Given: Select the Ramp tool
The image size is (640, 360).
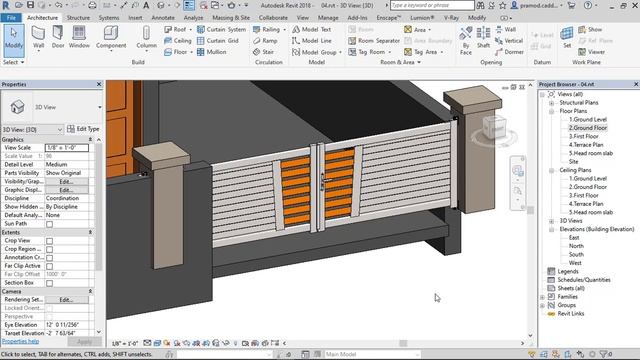Looking at the screenshot, I should (x=265, y=40).
